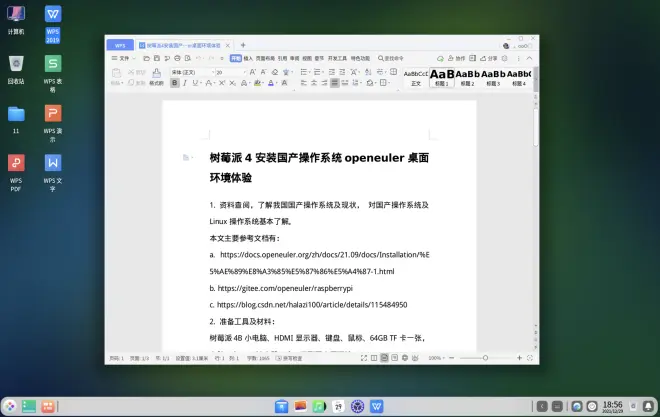This screenshot has width=660, height=417.
Task: Open the font size dropdown
Action: pos(245,72)
